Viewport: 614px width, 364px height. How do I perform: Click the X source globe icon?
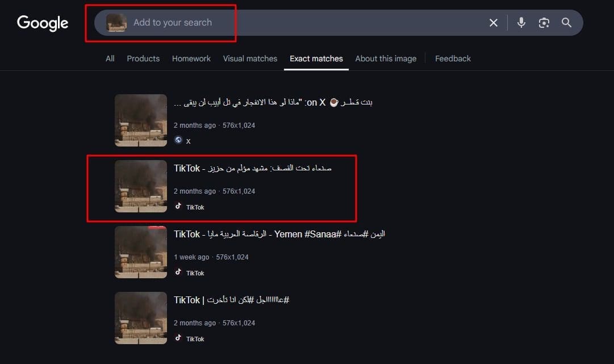point(178,140)
